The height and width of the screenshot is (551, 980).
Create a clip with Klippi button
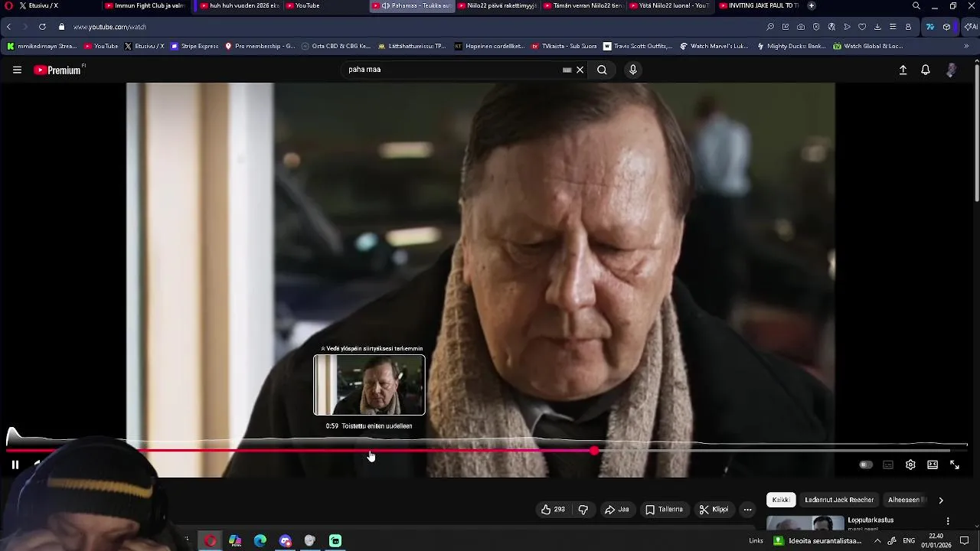tap(714, 510)
